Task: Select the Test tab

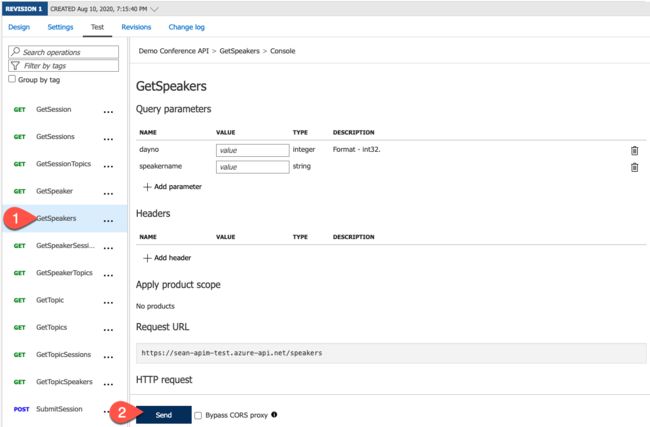Action: (97, 27)
